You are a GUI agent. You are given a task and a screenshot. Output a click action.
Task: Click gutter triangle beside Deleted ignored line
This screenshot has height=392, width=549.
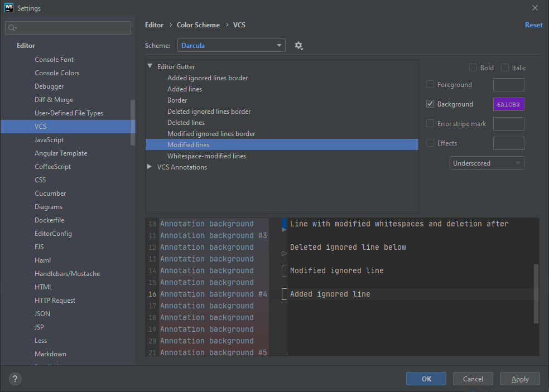[x=284, y=253]
